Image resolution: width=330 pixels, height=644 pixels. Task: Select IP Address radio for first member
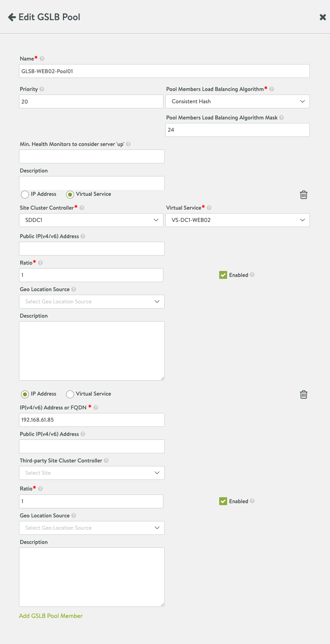coord(25,194)
